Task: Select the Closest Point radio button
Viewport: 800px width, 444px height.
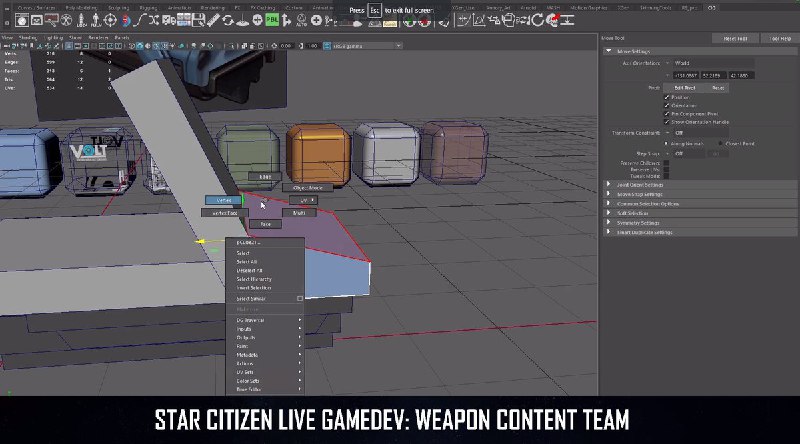Action: (720, 143)
